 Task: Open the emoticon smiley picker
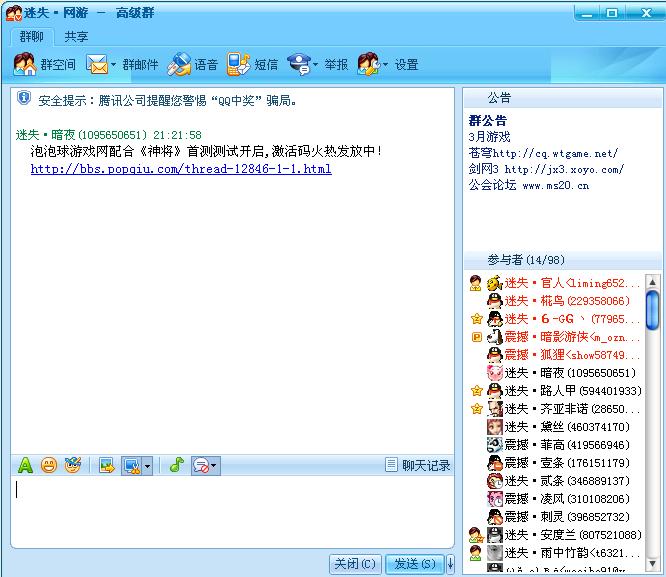(x=48, y=465)
